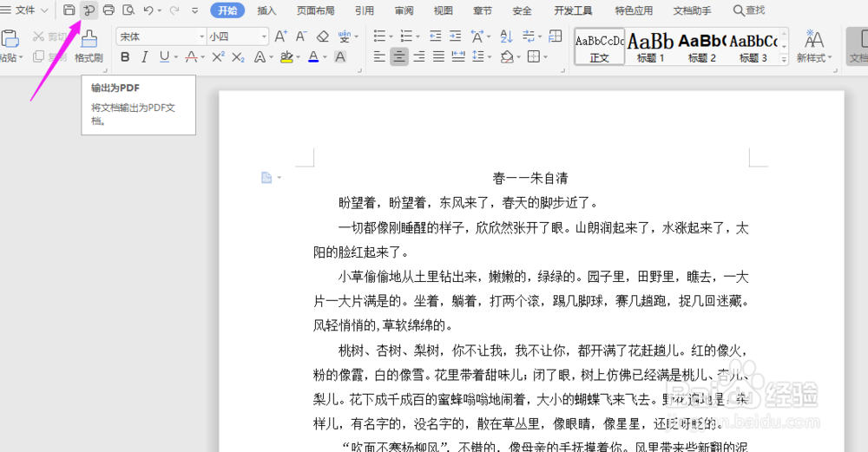
Task: Apply the blue font color
Action: [x=313, y=56]
